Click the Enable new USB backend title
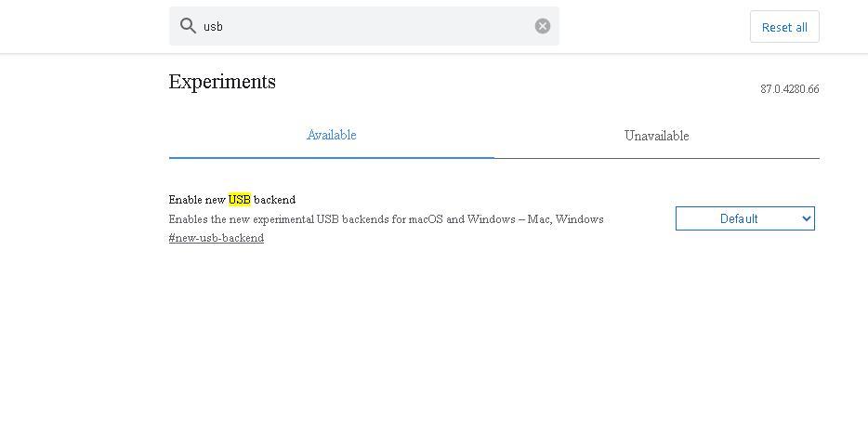 tap(232, 199)
